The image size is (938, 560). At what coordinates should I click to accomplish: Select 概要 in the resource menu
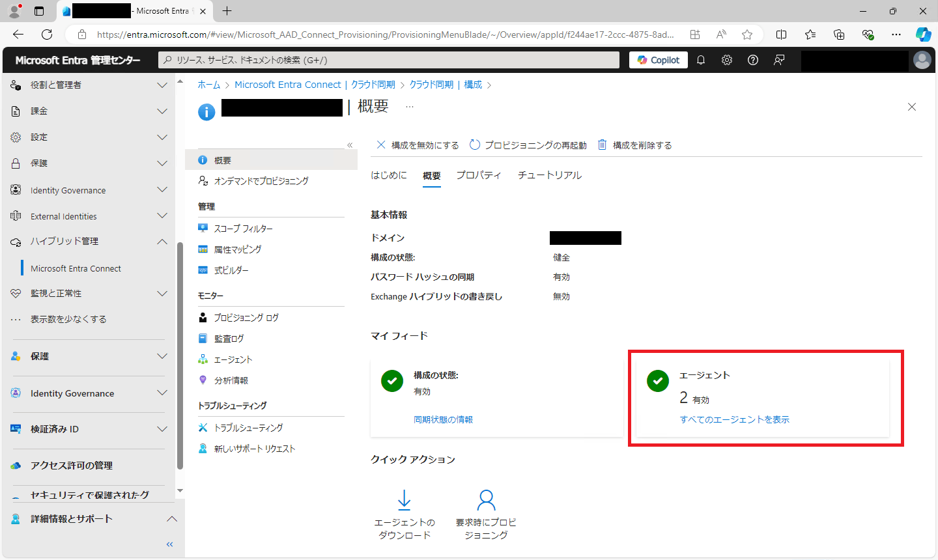pyautogui.click(x=271, y=160)
